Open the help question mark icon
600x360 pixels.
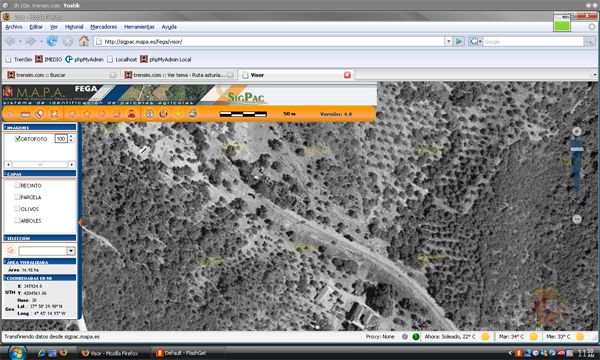coord(163,114)
